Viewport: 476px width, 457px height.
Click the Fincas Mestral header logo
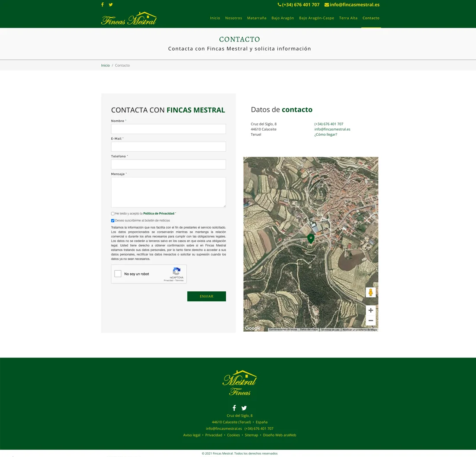pos(129,19)
